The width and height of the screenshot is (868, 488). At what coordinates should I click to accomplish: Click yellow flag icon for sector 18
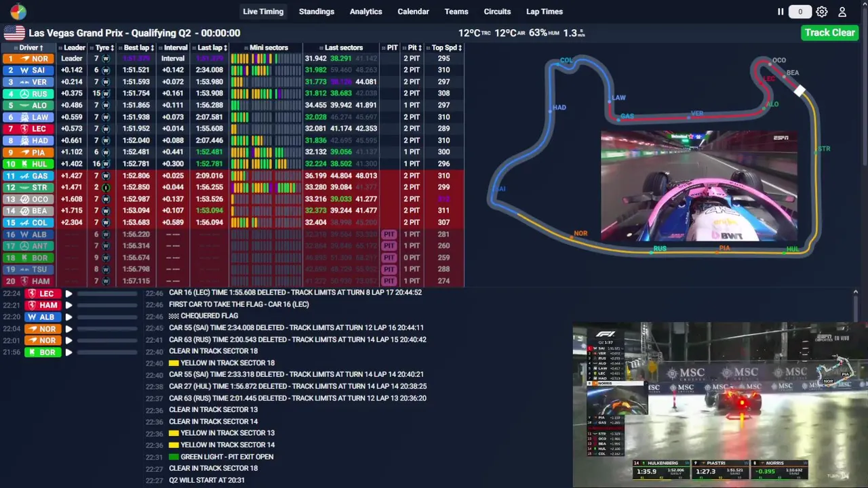tap(174, 363)
